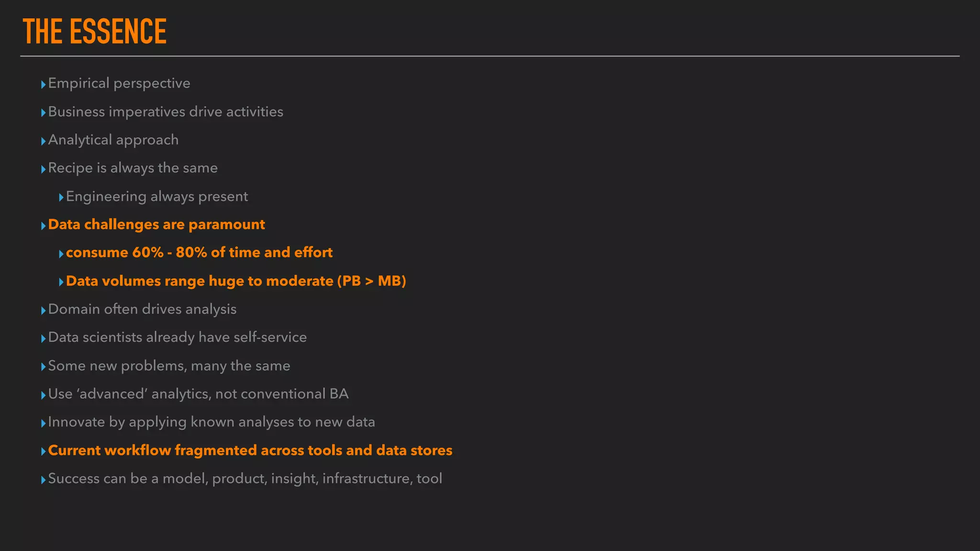This screenshot has width=980, height=551.
Task: Click the THE ESSENCE slide title
Action: (95, 32)
